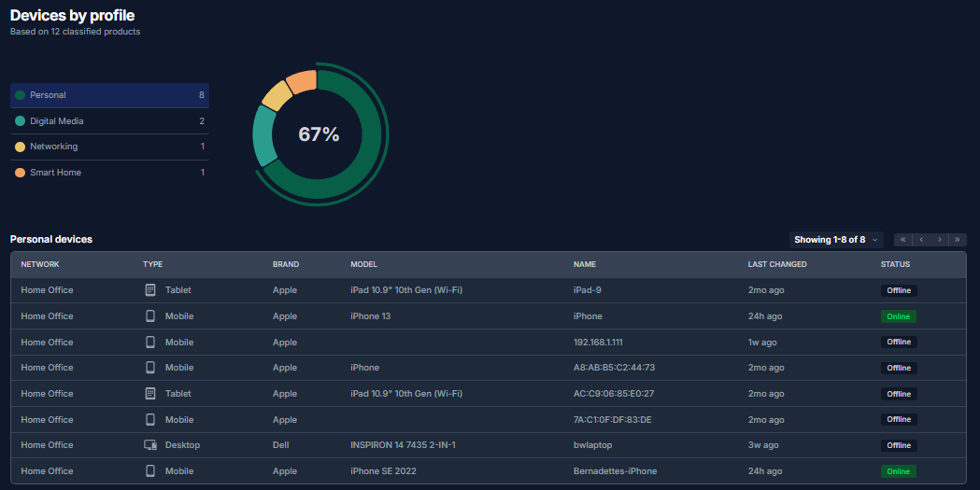This screenshot has width=980, height=490.
Task: Click the orange Smart Home donut segment
Action: click(x=301, y=83)
